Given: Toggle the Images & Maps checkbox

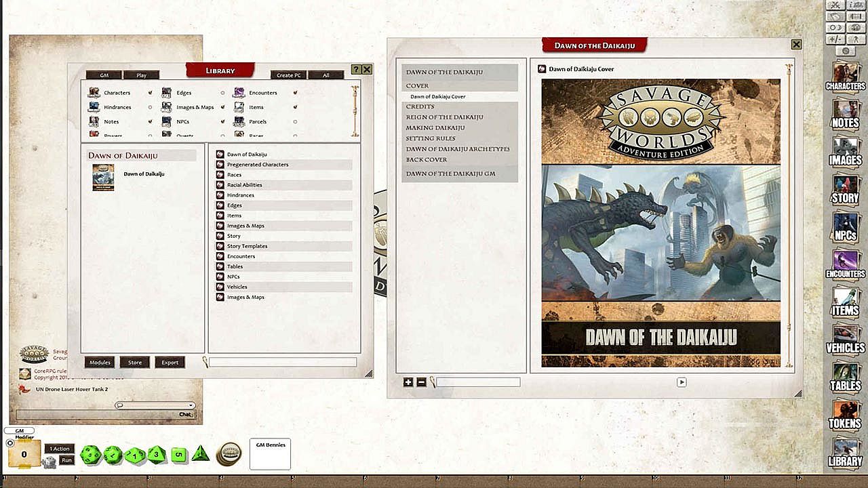Looking at the screenshot, I should point(222,107).
